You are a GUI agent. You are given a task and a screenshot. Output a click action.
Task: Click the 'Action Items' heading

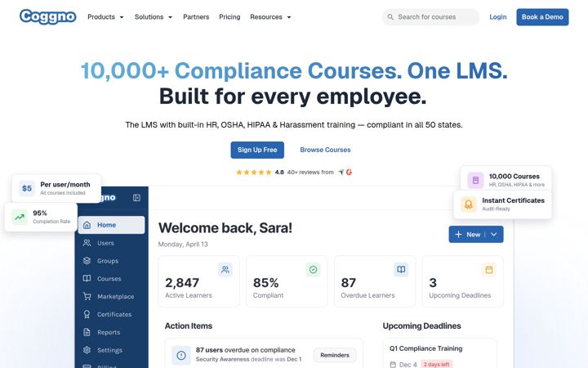(x=189, y=326)
